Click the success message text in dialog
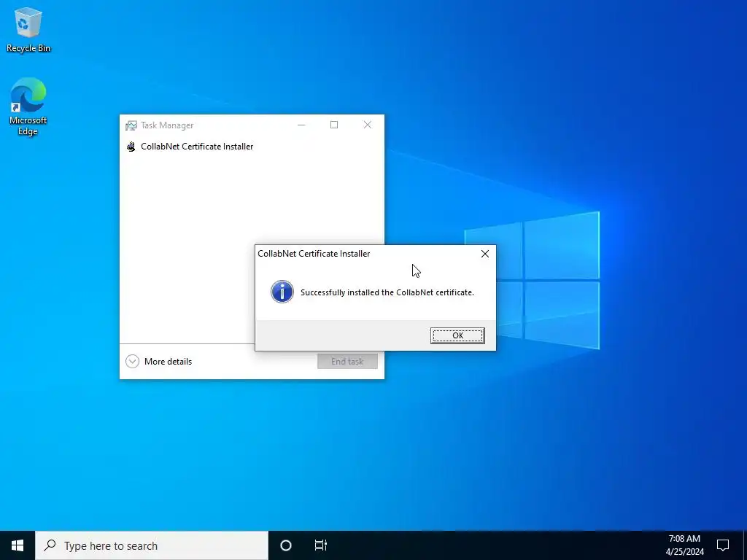Screen dimensions: 747x560 coord(387,292)
